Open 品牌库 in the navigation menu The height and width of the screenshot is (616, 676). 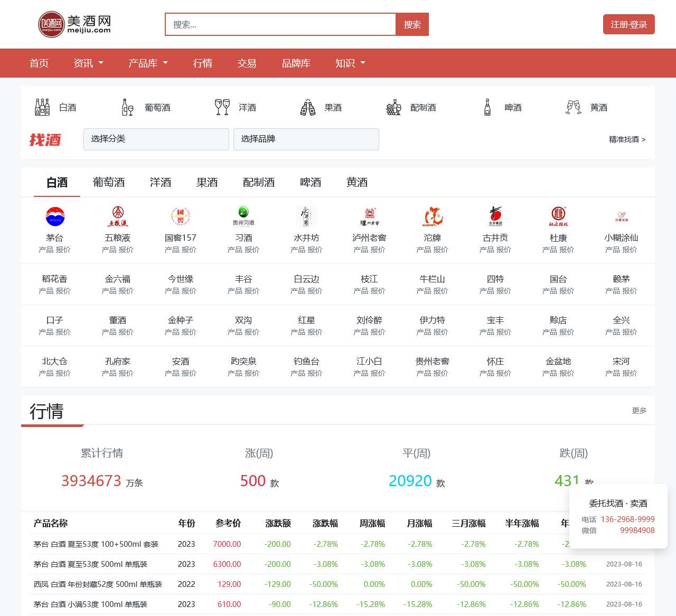point(296,63)
